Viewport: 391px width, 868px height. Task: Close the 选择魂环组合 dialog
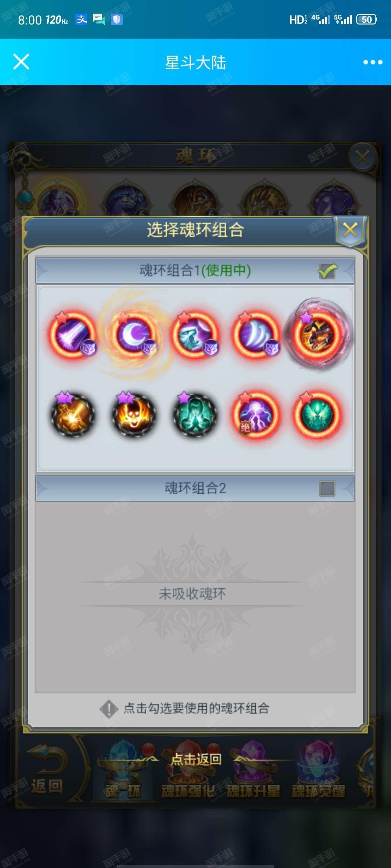(x=350, y=230)
